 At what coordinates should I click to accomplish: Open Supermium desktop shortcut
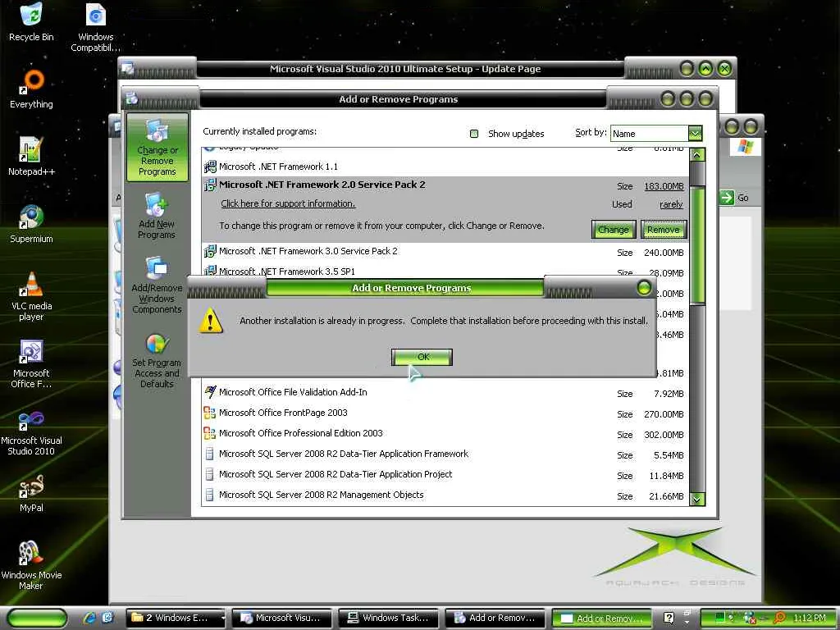(x=31, y=224)
